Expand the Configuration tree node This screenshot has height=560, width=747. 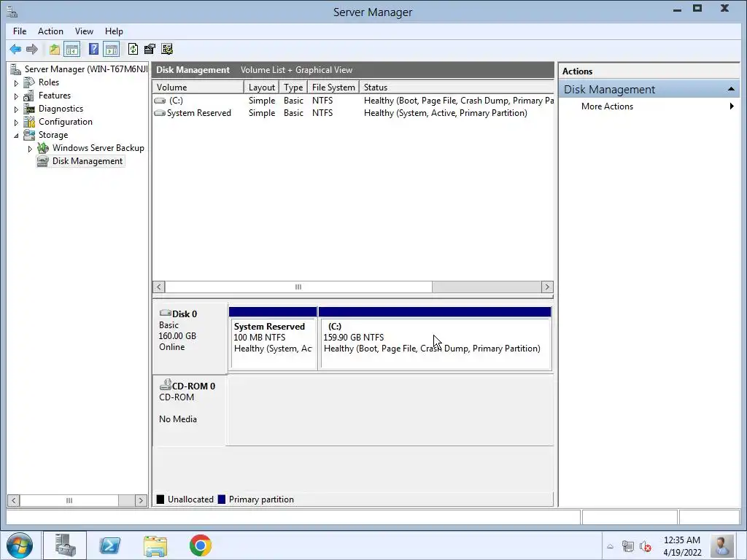16,122
